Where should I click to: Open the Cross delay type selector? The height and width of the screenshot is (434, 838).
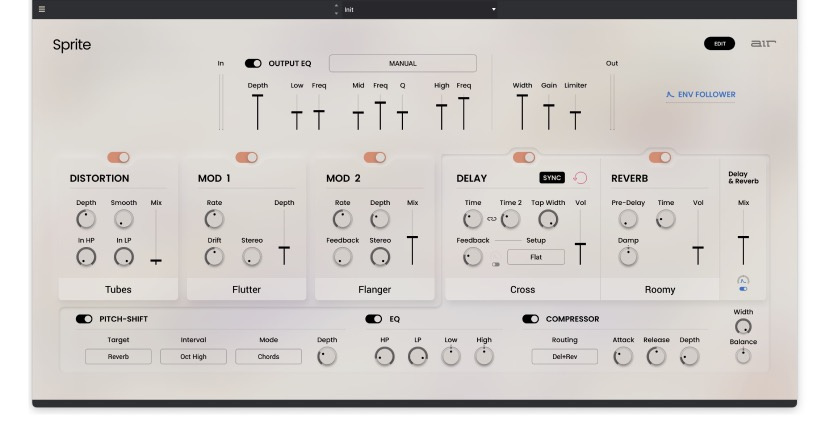523,289
